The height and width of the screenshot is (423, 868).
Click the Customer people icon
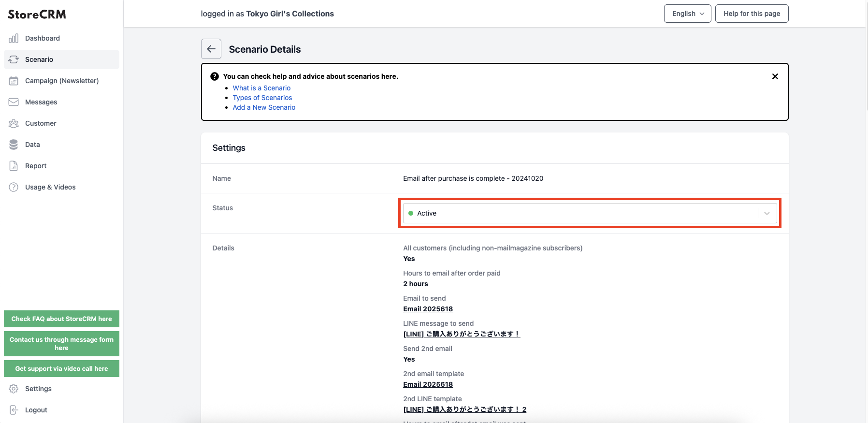click(14, 123)
